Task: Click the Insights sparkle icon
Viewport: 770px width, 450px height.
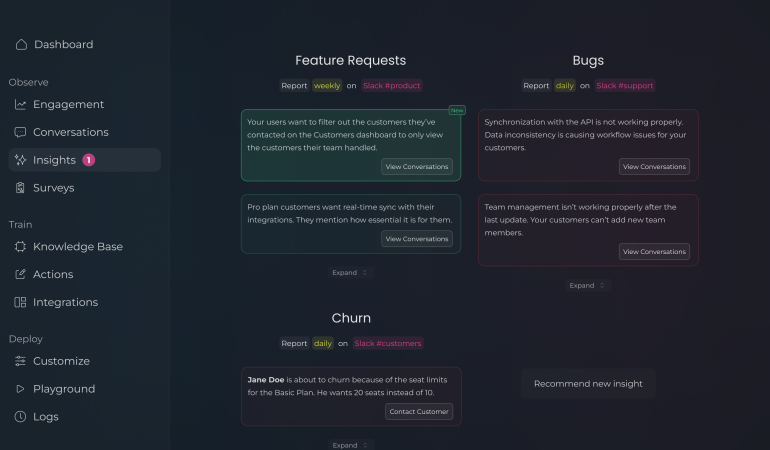Action: (x=20, y=160)
